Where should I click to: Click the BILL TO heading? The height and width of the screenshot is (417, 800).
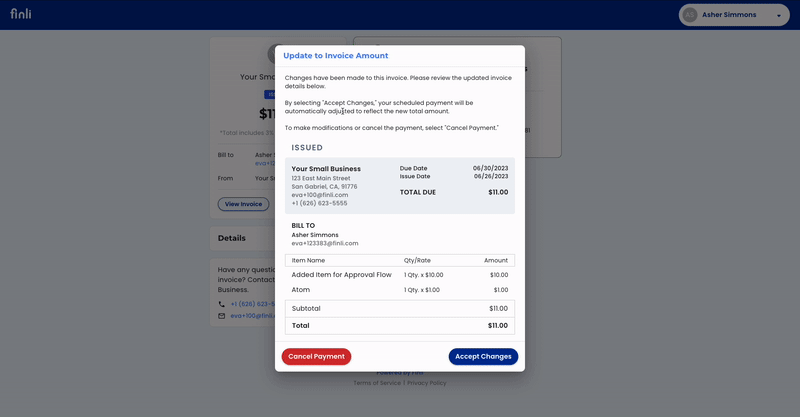[x=303, y=225]
